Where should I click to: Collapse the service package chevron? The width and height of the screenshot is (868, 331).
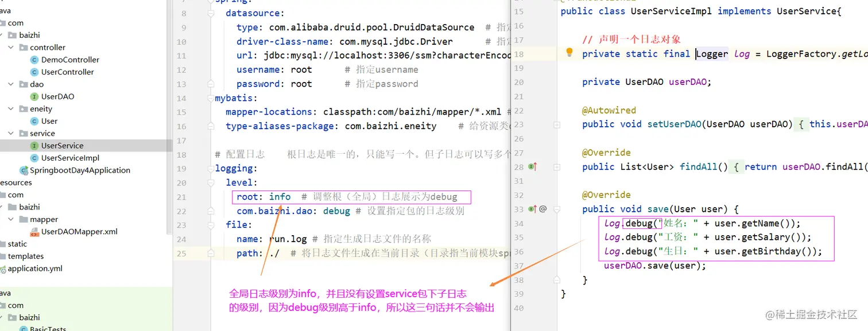[x=11, y=133]
